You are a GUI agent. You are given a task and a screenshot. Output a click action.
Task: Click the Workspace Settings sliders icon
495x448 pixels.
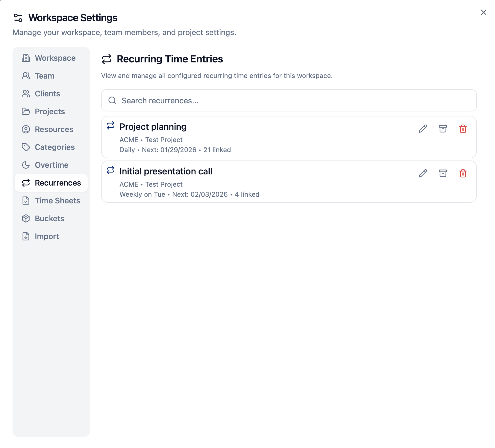point(18,18)
